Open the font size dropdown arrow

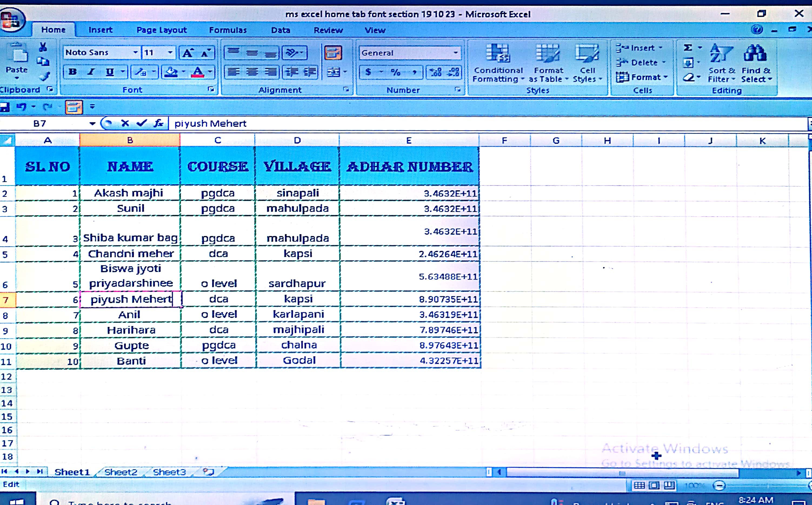pos(170,52)
